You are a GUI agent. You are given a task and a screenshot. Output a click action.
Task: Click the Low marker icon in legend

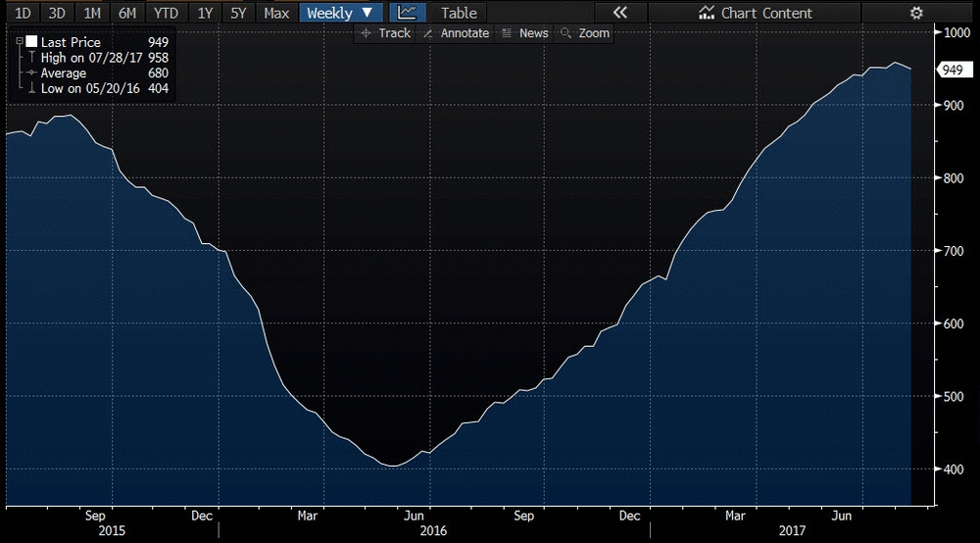(32, 88)
